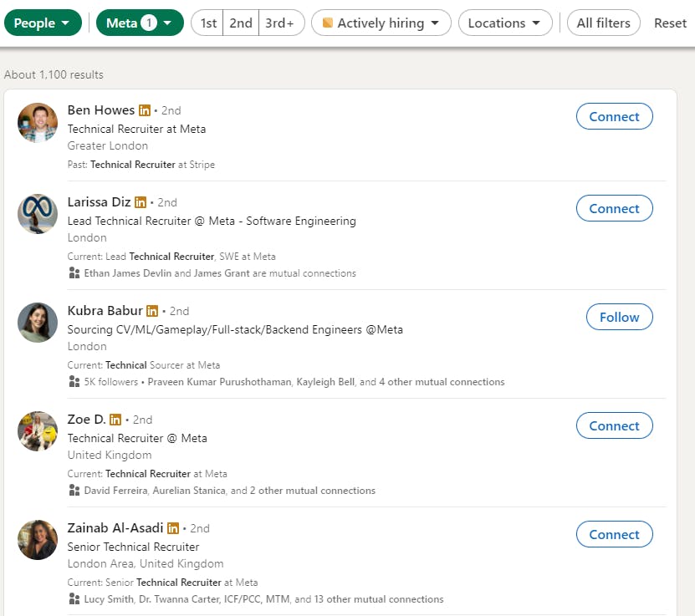
Task: Click LinkedIn premium badge beside Zainab Al-Asadi
Action: (x=173, y=528)
